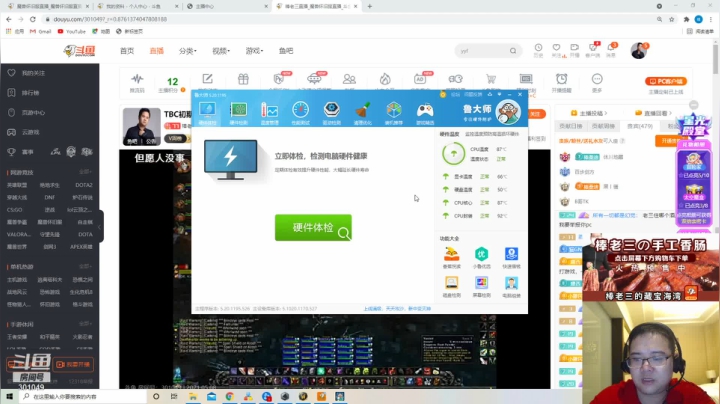Open the game library gamepad icon
The image size is (720, 404).
[x=425, y=113]
